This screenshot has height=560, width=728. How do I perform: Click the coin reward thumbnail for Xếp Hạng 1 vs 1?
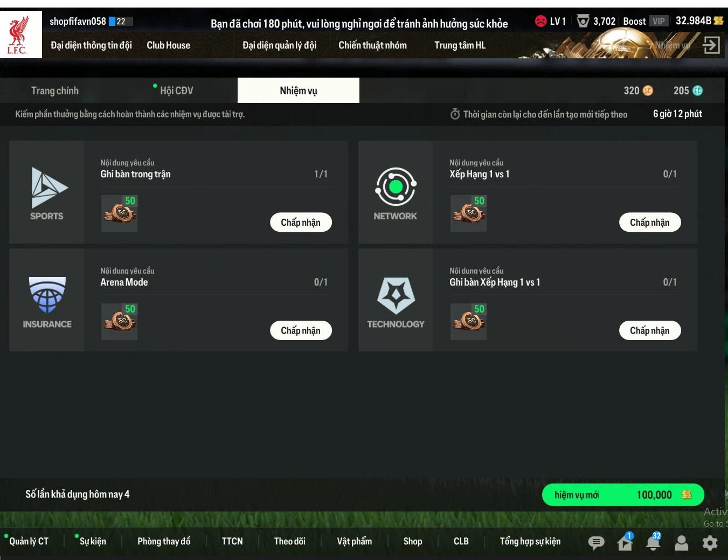468,213
